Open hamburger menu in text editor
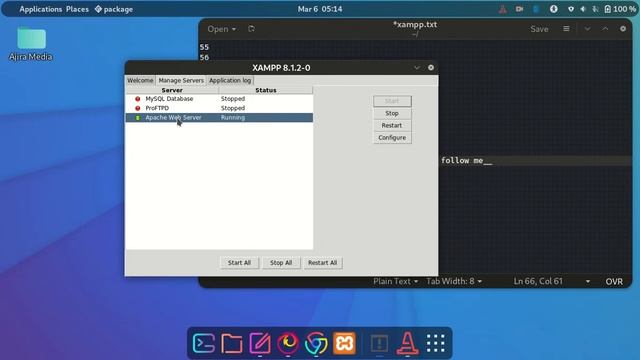Image resolution: width=640 pixels, height=360 pixels. point(566,29)
